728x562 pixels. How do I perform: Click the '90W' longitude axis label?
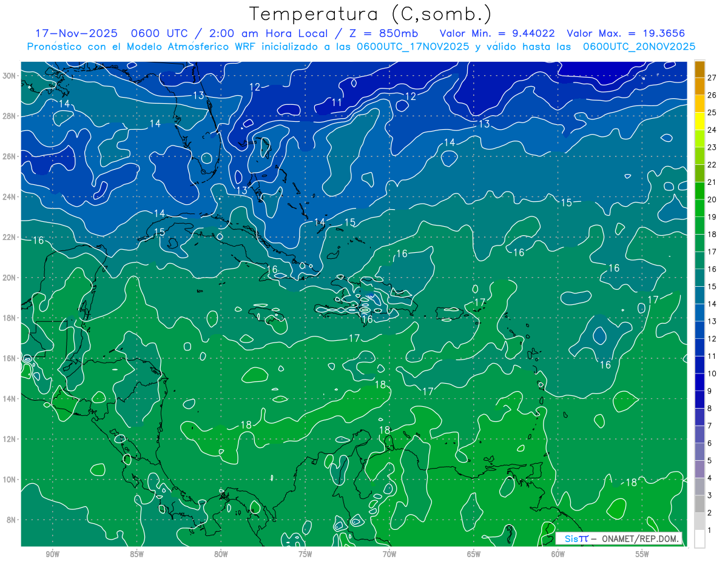pyautogui.click(x=52, y=554)
